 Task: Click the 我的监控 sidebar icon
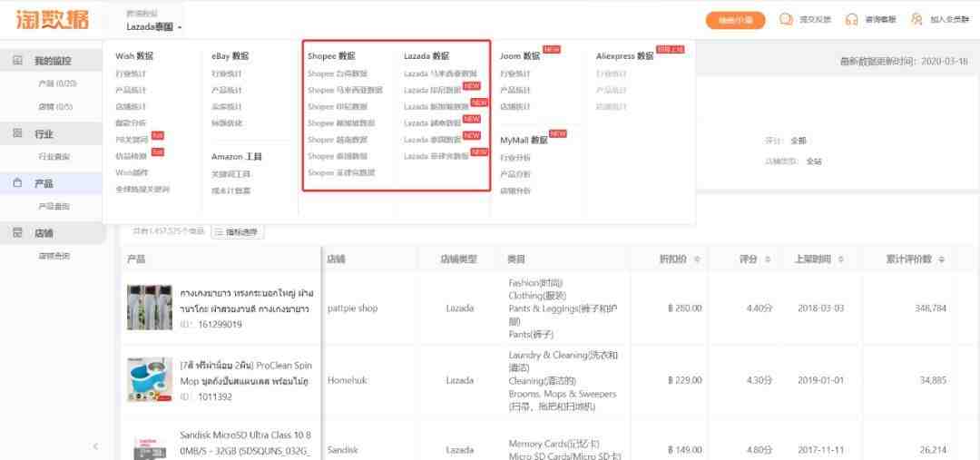tap(17, 61)
